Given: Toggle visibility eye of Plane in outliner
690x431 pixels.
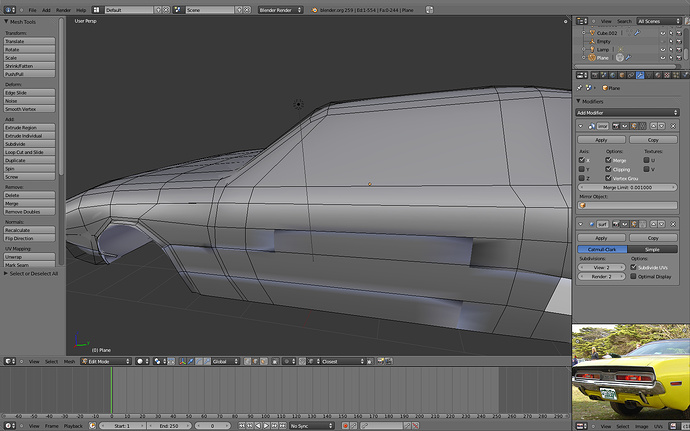Looking at the screenshot, I should pyautogui.click(x=663, y=58).
